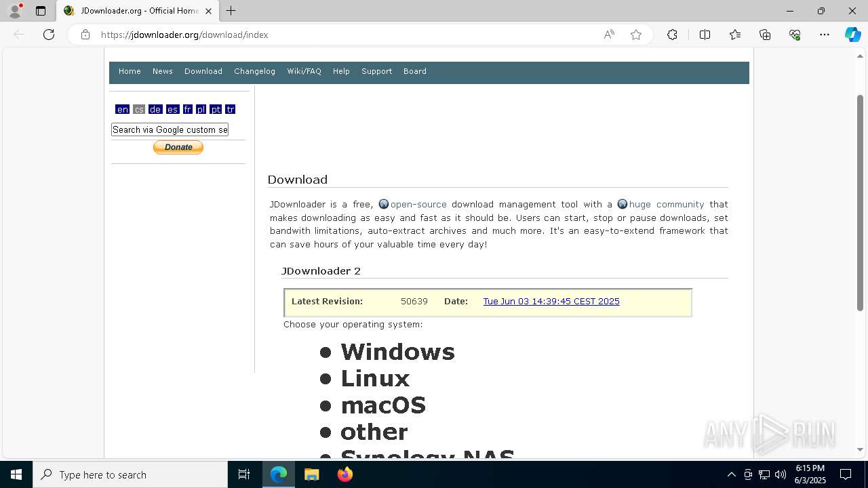Screen dimensions: 868x488
Task: Follow the huge community link
Action: click(x=667, y=204)
